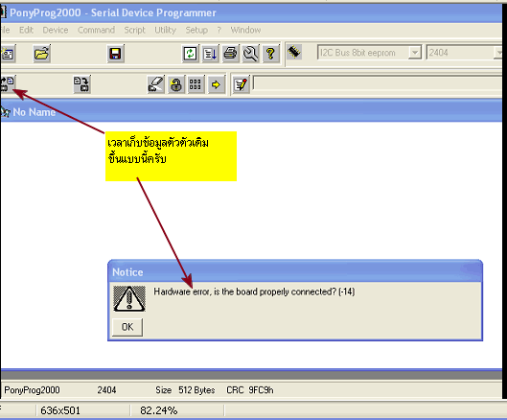Image resolution: width=507 pixels, height=420 pixels.
Task: Print the buffer with printer icon
Action: click(x=231, y=54)
